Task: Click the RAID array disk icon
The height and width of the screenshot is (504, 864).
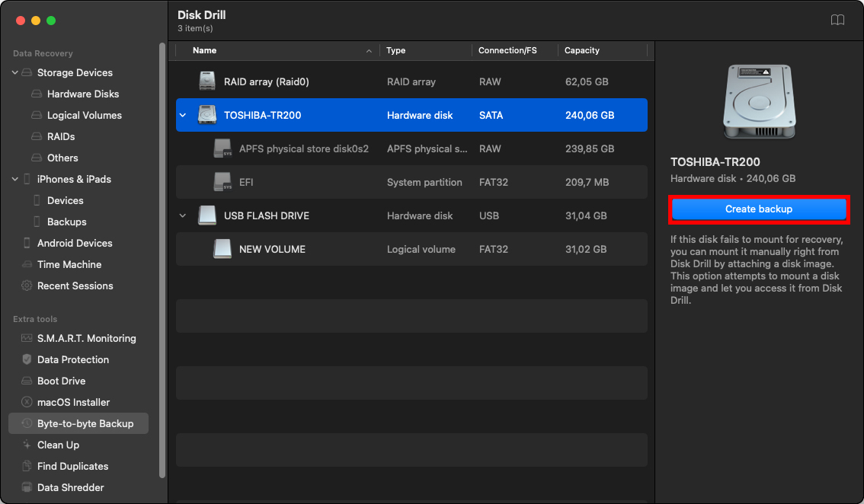Action: click(207, 81)
